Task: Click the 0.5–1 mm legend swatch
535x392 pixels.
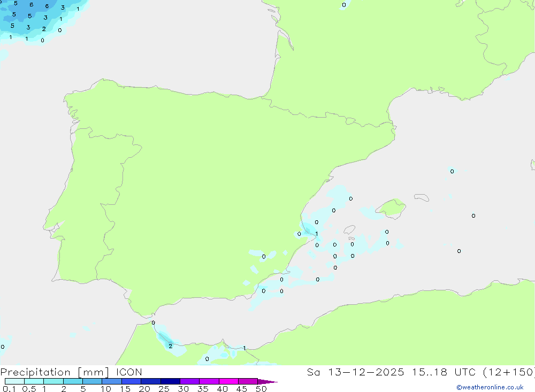Action: point(34,381)
